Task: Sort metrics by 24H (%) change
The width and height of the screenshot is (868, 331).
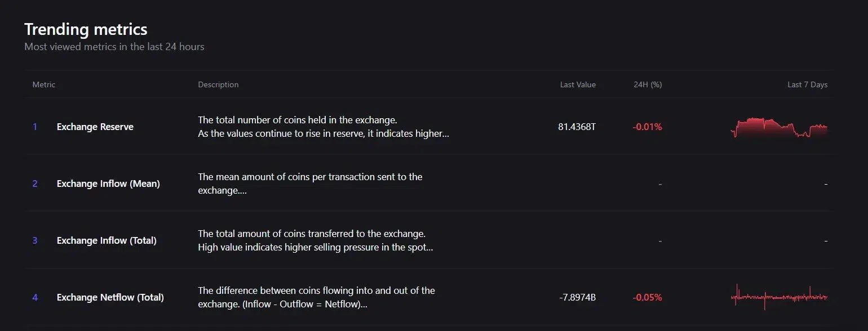Action: [646, 84]
